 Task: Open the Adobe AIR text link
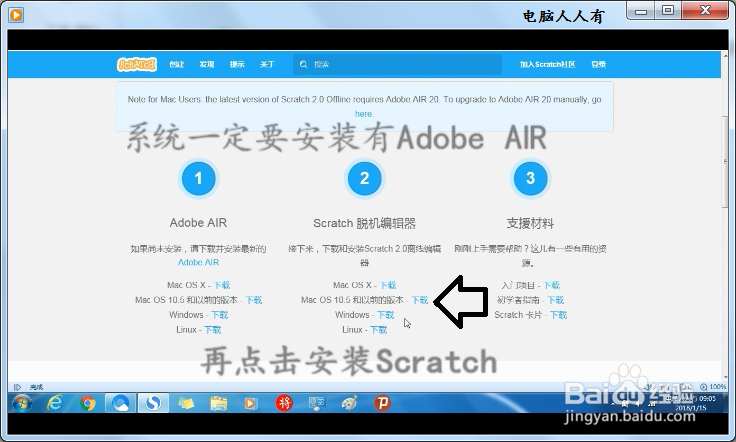point(198,262)
